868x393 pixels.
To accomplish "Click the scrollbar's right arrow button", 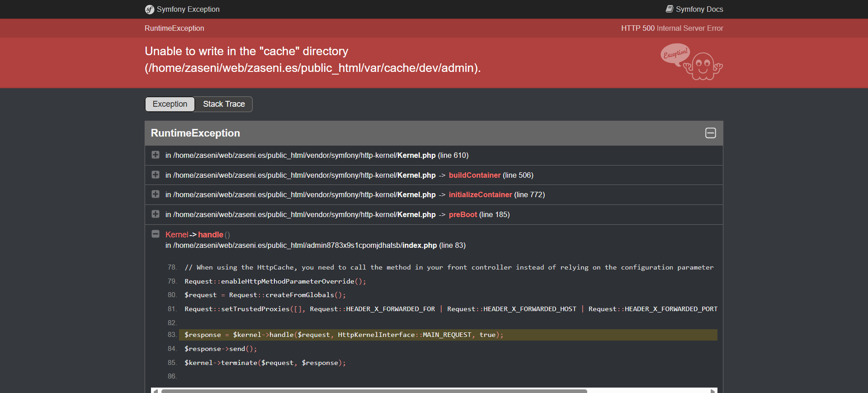I will 713,391.
